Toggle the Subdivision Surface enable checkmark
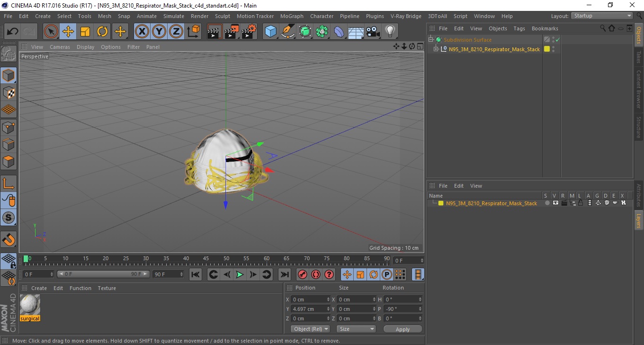644x345 pixels. (x=558, y=40)
